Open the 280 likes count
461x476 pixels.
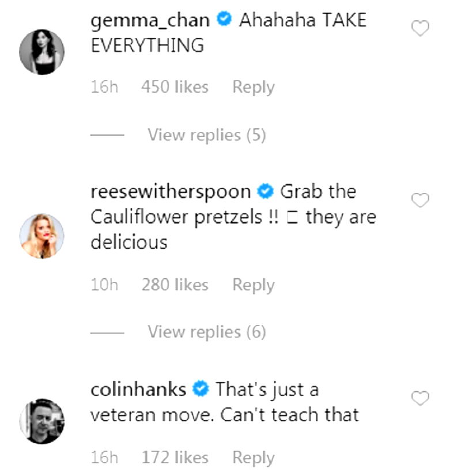click(175, 285)
